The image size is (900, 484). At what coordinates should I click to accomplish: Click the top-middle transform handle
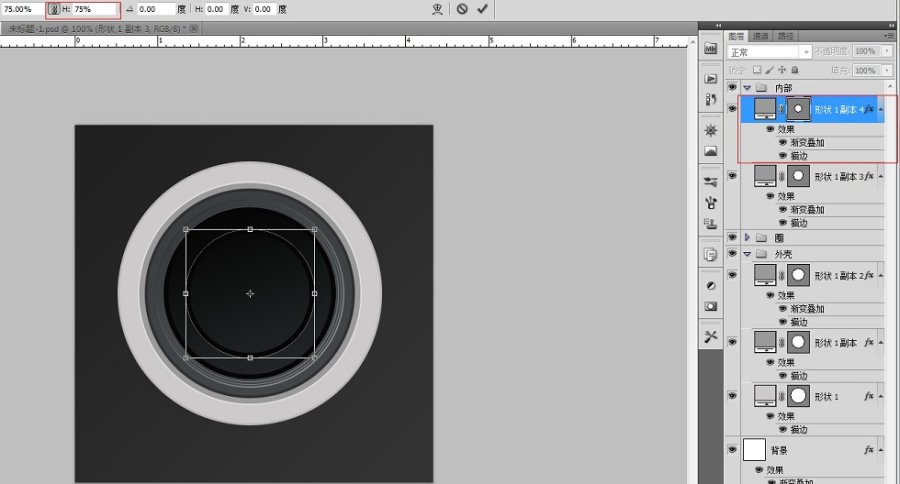pos(250,229)
